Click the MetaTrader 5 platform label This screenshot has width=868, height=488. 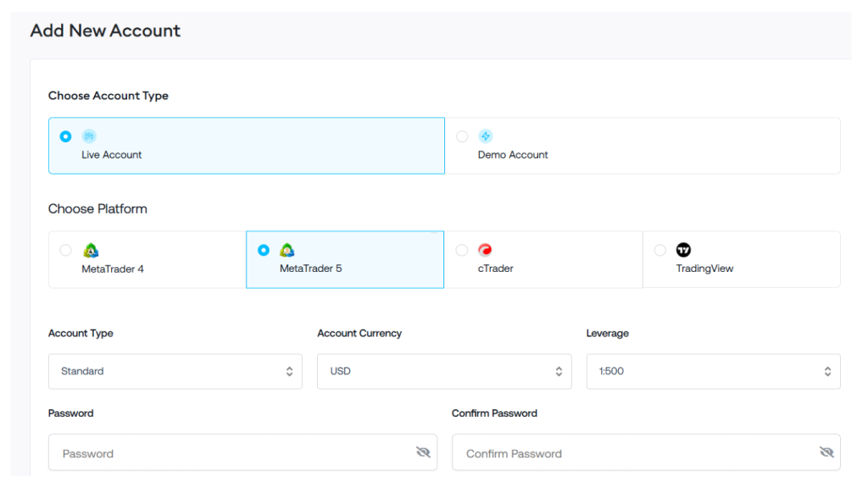(x=310, y=269)
